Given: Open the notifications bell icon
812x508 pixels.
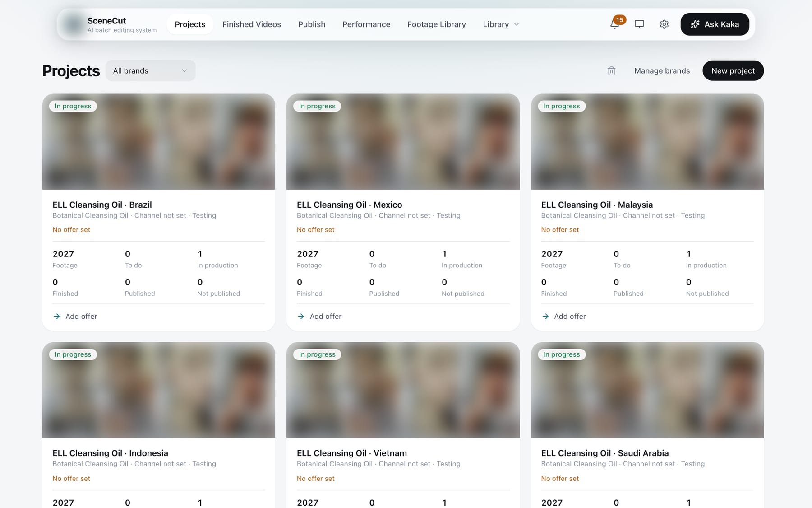Looking at the screenshot, I should tap(614, 24).
